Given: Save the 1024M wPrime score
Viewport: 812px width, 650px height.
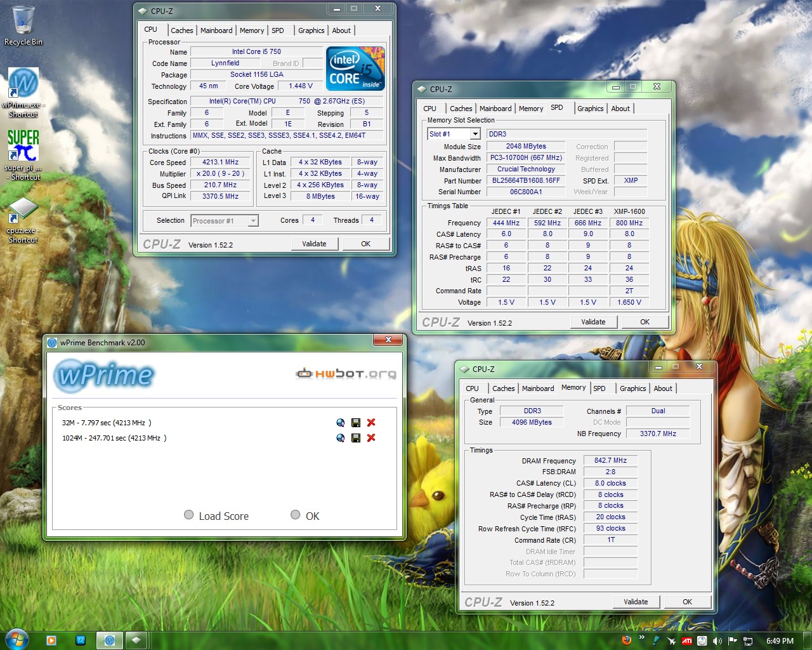Looking at the screenshot, I should pyautogui.click(x=356, y=438).
